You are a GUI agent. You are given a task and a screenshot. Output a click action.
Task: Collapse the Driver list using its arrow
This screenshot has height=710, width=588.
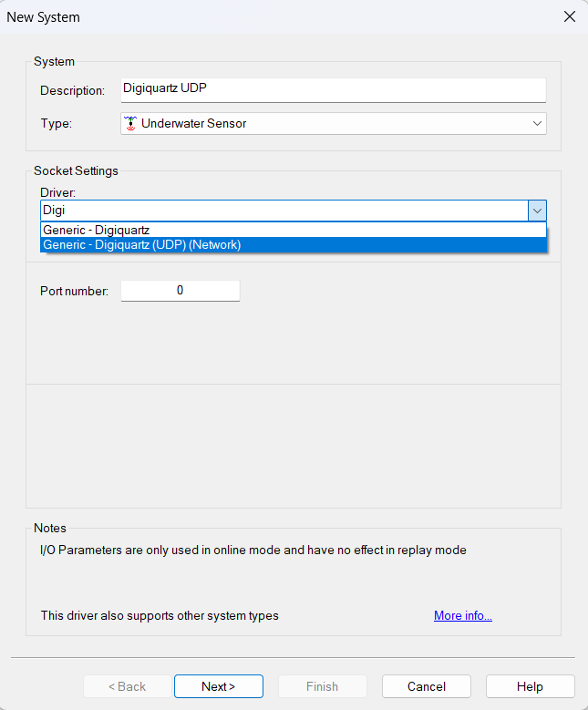point(538,211)
